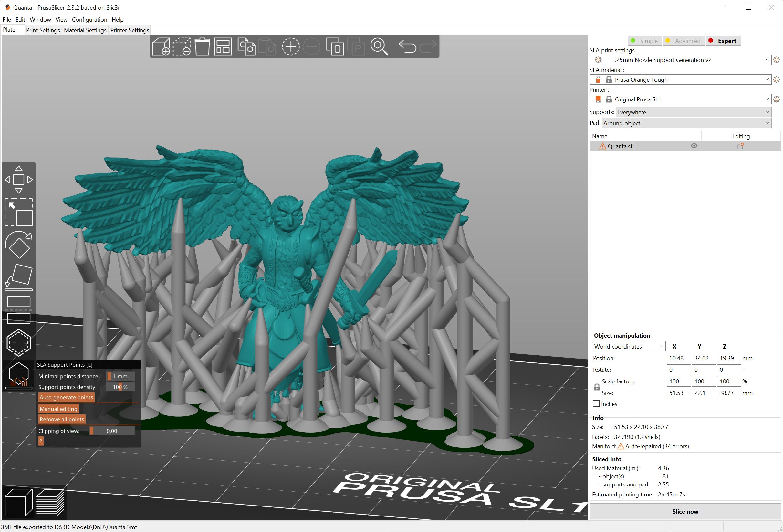Open the World coordinates dropdown
783x532 pixels.
(629, 346)
